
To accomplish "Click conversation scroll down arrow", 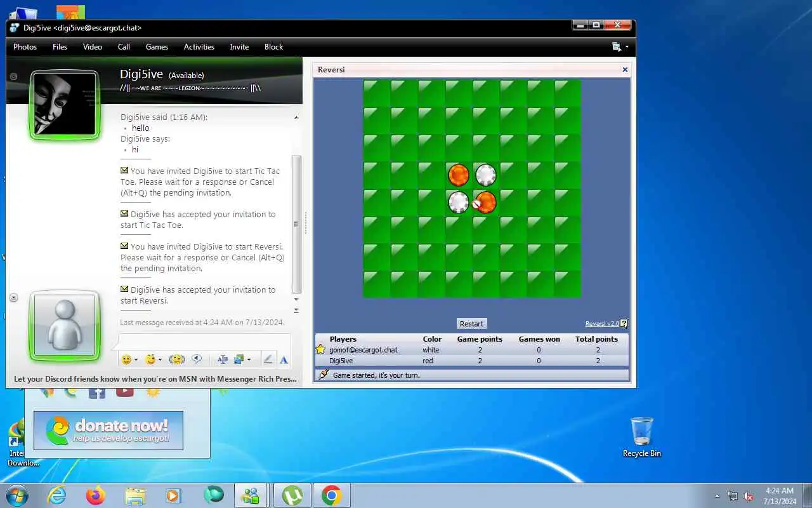I will 296,299.
